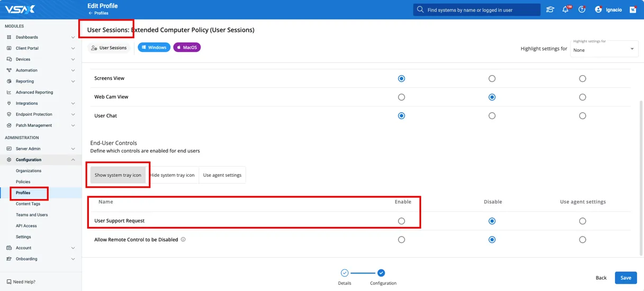Image resolution: width=644 pixels, height=291 pixels.
Task: Click the info icon beside Allow Remote Control
Action: point(183,240)
